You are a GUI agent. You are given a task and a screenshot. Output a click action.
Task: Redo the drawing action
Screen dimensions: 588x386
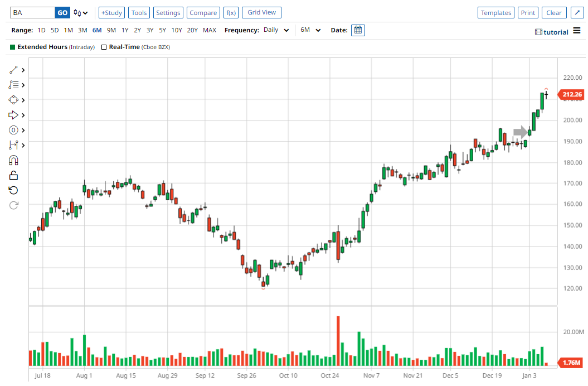[x=13, y=205]
